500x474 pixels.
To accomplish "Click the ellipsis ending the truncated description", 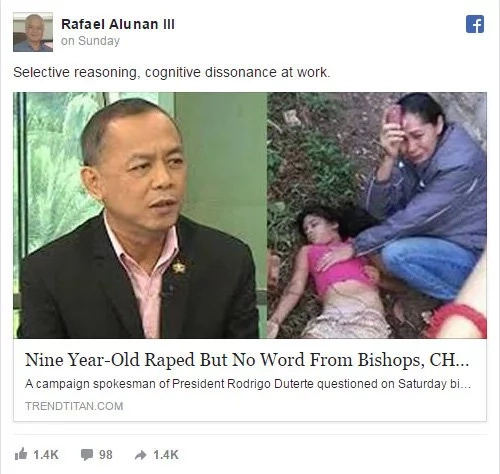I will (466, 387).
